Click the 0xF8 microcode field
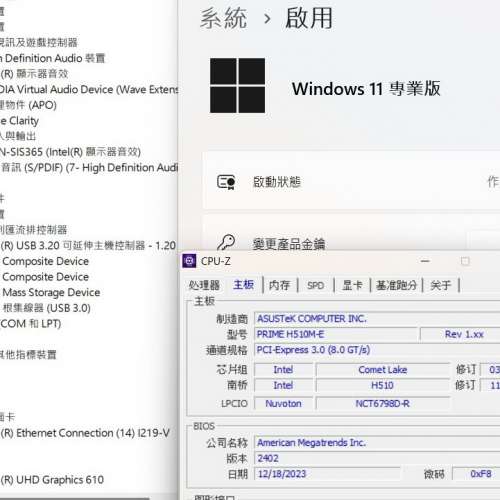This screenshot has height=500, width=500. coord(477,474)
